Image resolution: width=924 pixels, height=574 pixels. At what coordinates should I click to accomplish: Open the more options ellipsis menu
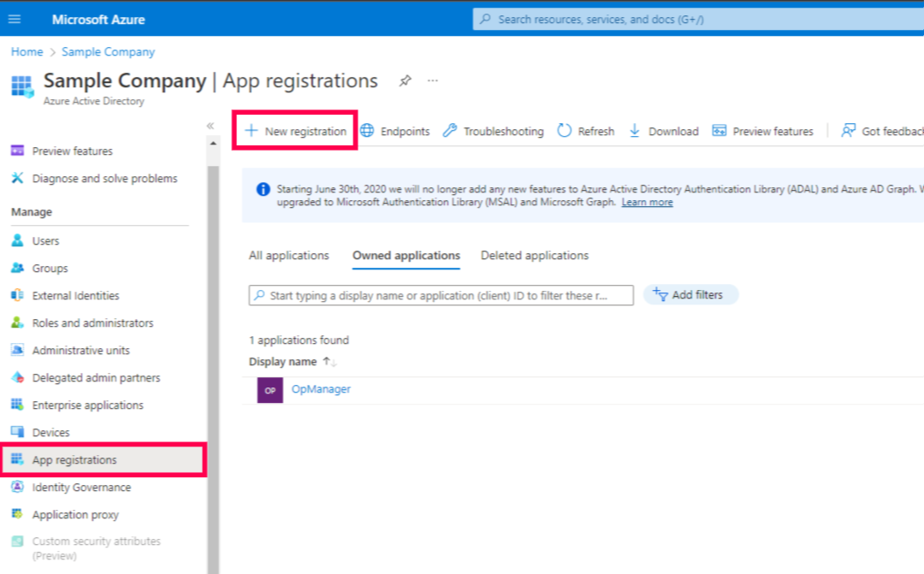432,80
